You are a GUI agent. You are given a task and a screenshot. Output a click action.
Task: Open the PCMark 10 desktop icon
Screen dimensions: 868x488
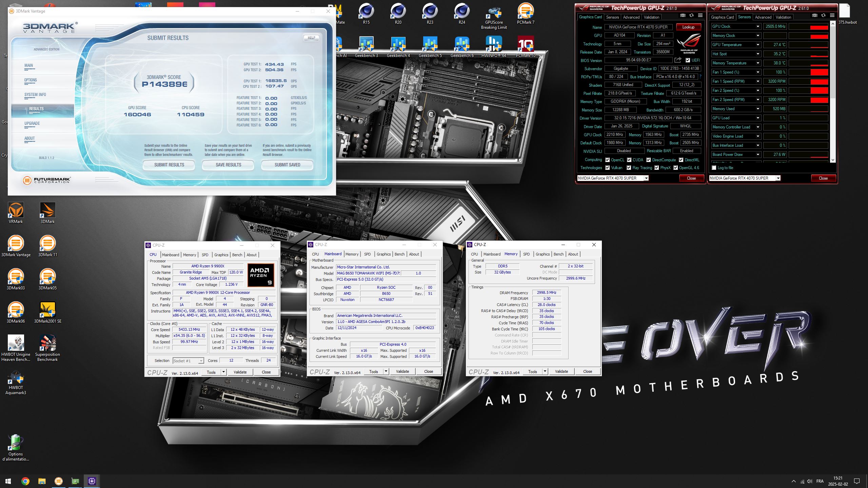[526, 47]
